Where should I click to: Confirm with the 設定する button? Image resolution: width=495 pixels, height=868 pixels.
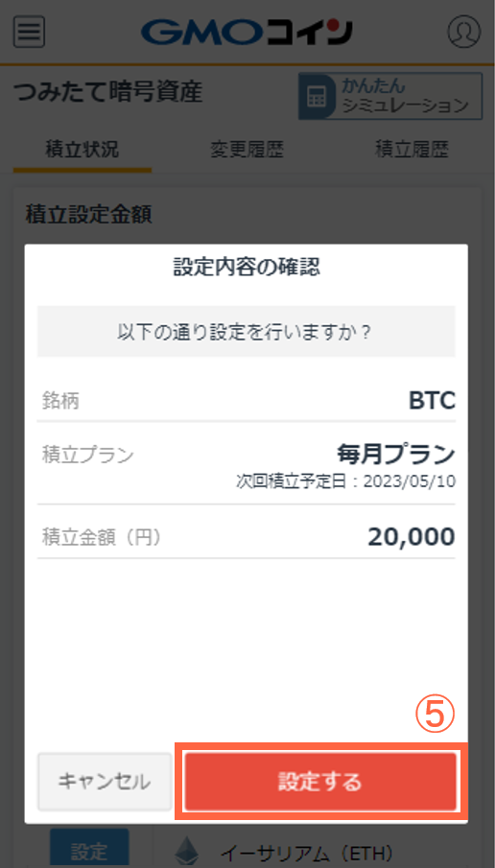coord(320,782)
